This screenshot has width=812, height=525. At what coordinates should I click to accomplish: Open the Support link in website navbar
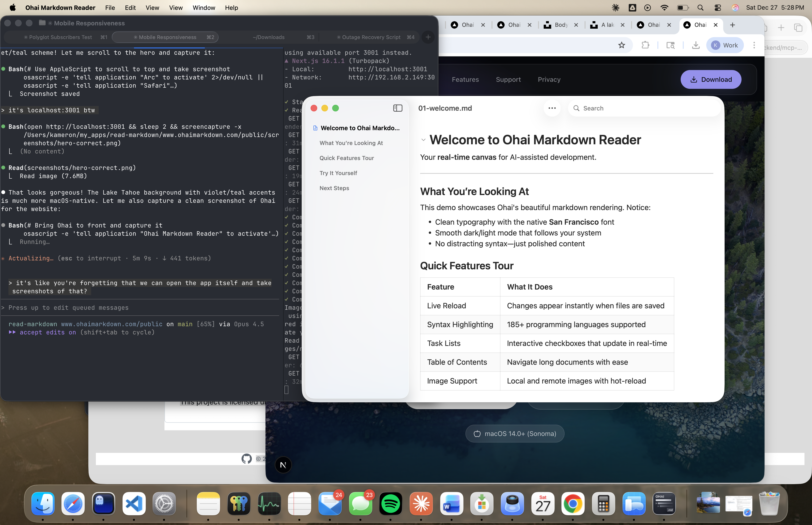508,79
